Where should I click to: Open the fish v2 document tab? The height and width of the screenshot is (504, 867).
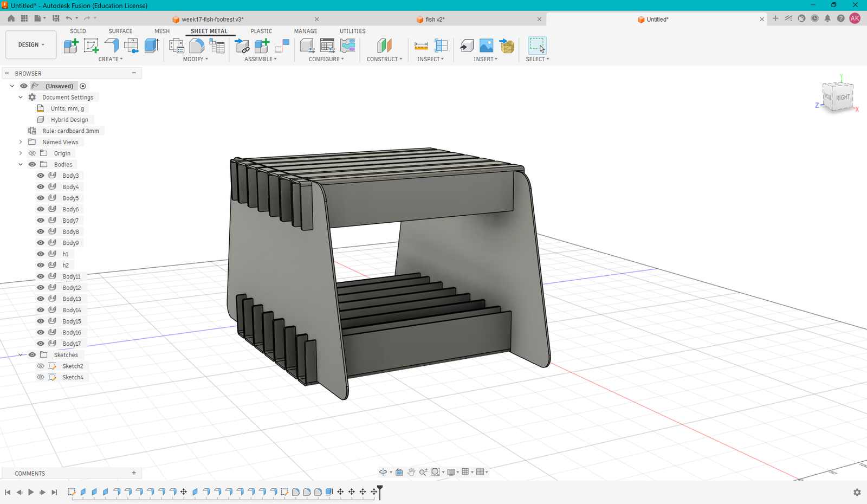coord(435,20)
